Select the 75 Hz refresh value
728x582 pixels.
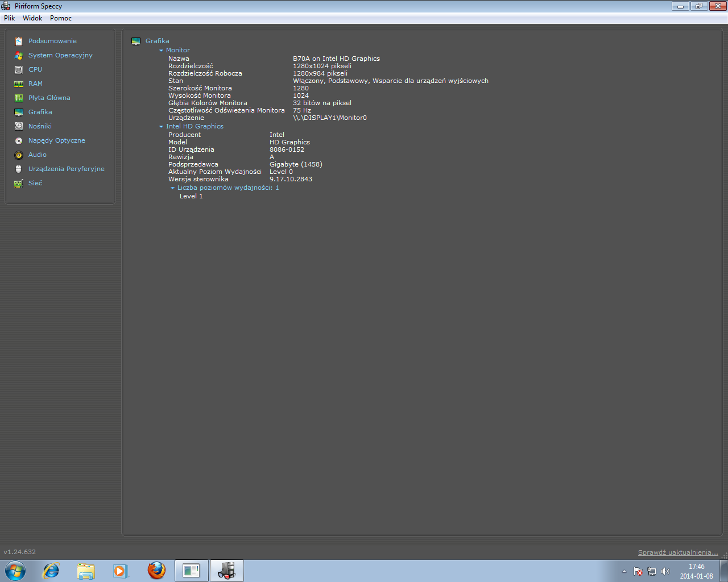(301, 110)
